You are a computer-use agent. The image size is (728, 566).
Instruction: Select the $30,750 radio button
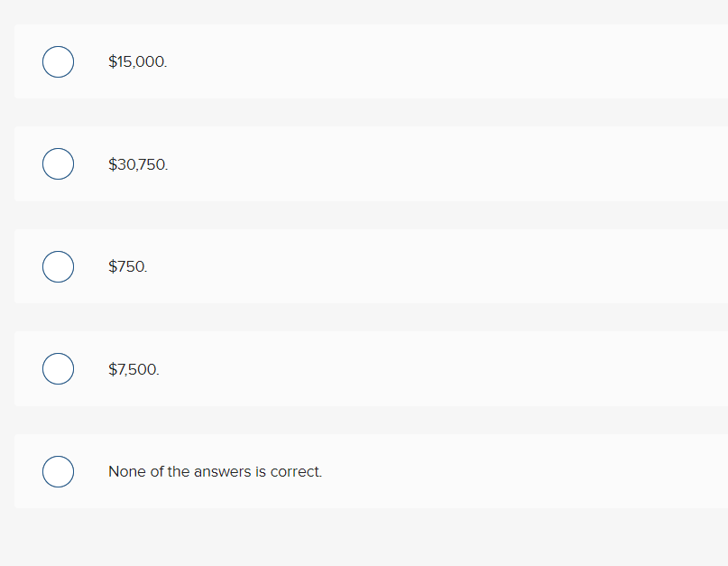[x=58, y=163]
